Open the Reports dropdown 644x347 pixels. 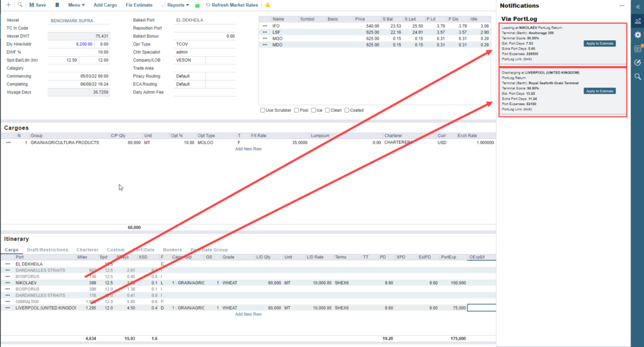coord(175,5)
